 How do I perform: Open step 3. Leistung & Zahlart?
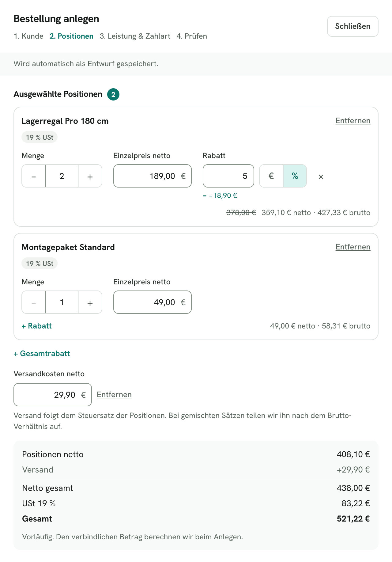(x=135, y=36)
